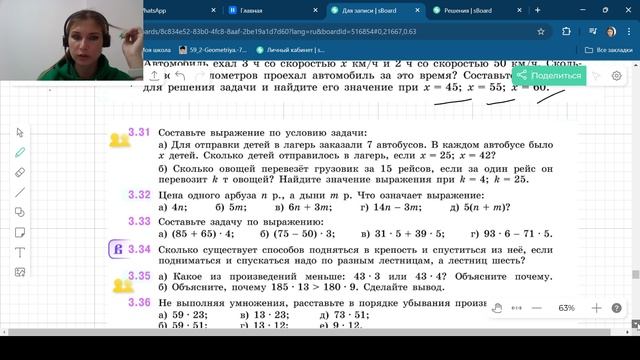Click the exercise number 3.31

point(139,132)
